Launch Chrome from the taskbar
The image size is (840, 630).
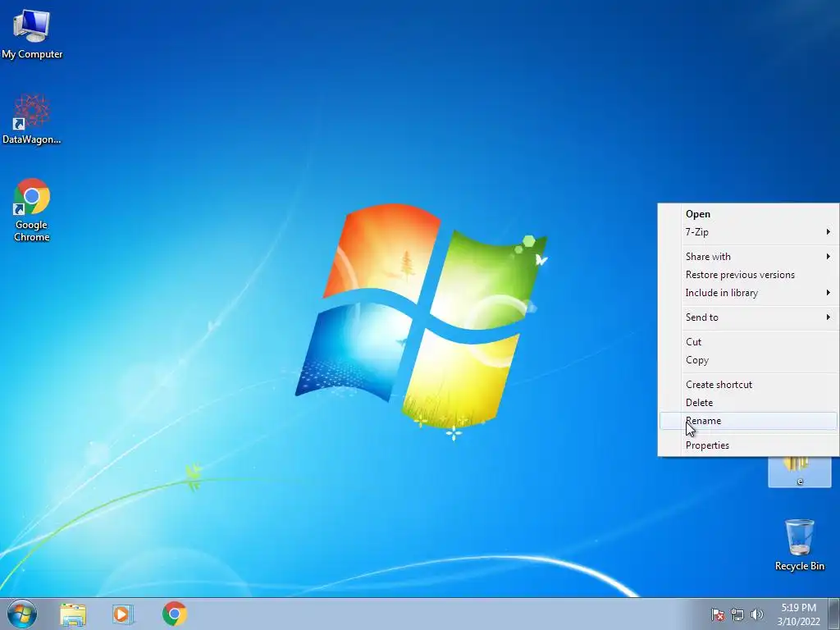[174, 614]
